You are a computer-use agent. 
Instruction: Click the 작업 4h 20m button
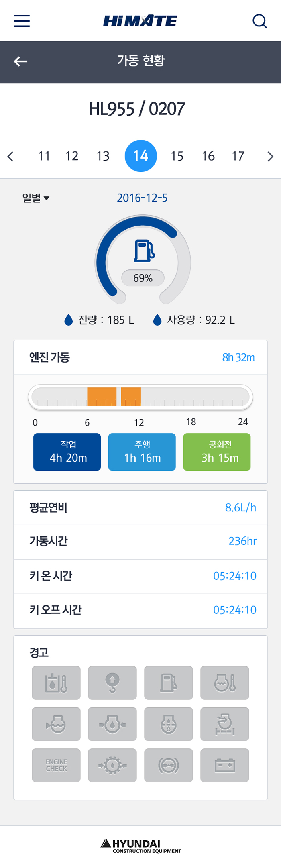tap(67, 452)
